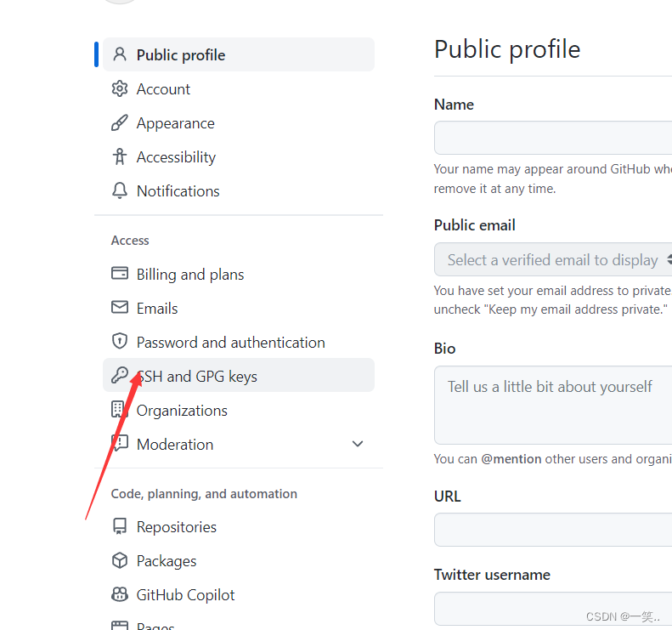
Task: Click into the Bio text area
Action: (553, 405)
